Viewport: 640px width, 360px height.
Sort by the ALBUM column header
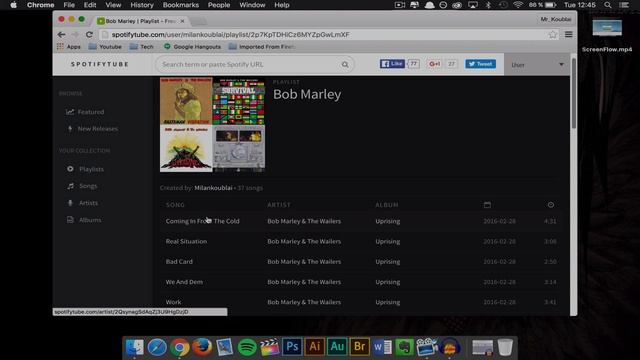pos(387,205)
